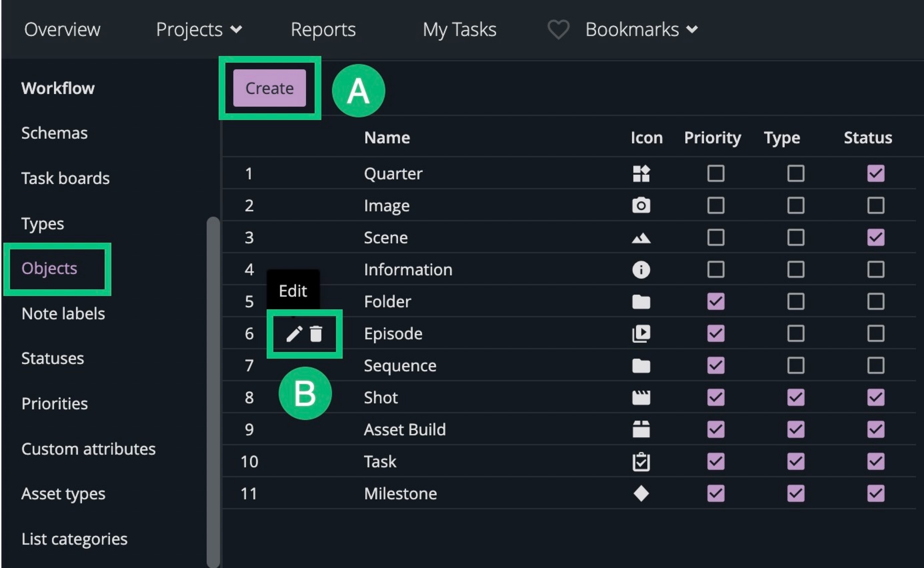Toggle Priority checkbox for Sequence
Viewport: 924px width, 568px height.
[x=716, y=366]
